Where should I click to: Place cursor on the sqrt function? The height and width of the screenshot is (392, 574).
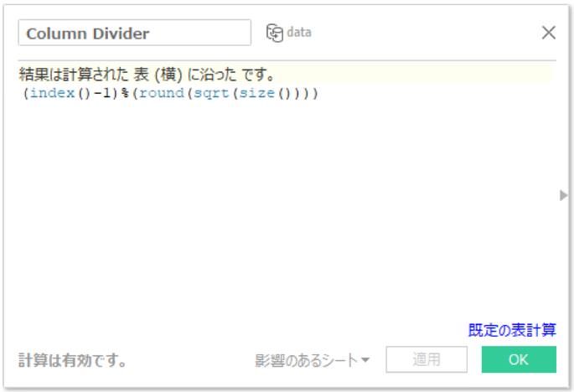pyautogui.click(x=208, y=93)
